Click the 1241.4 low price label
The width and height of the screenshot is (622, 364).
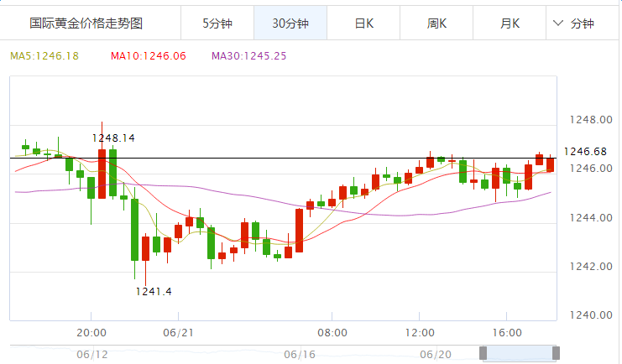click(154, 291)
